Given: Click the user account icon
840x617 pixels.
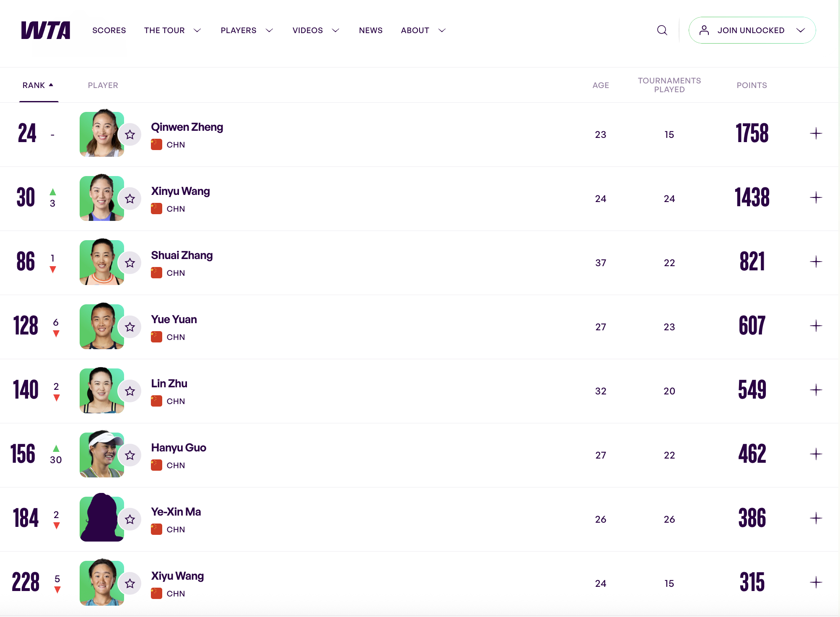Looking at the screenshot, I should [704, 30].
